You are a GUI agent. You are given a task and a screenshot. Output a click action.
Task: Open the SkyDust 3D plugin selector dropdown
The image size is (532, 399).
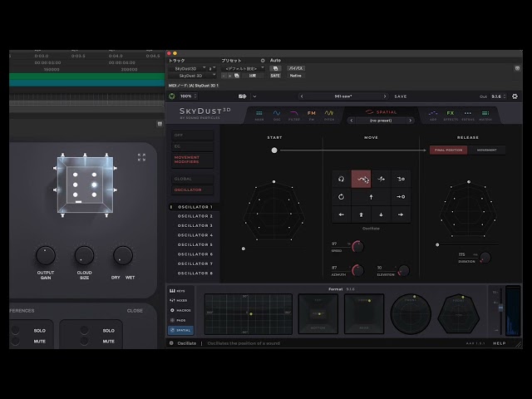pos(192,76)
